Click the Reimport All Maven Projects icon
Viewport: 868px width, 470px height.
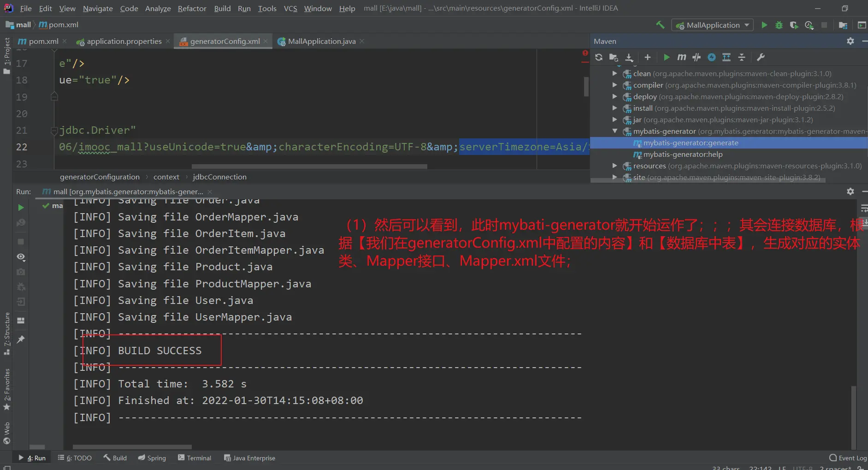coord(599,57)
